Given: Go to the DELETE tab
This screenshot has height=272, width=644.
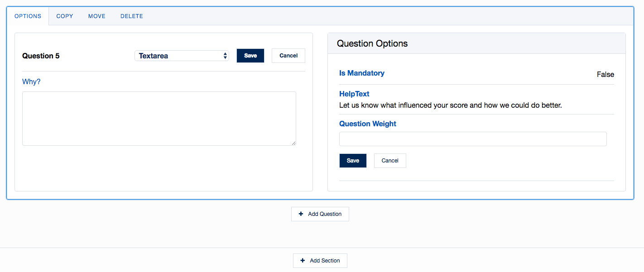Looking at the screenshot, I should coord(132,16).
